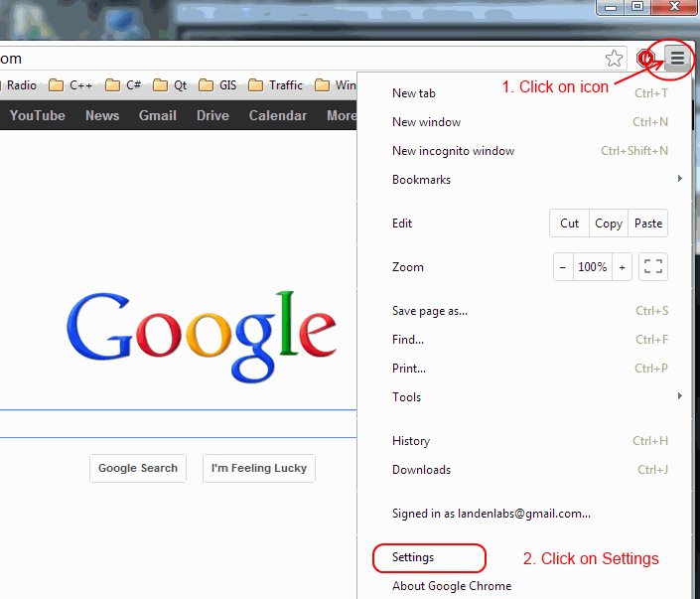Image resolution: width=700 pixels, height=599 pixels.
Task: Increase zoom with the plus button
Action: click(622, 267)
